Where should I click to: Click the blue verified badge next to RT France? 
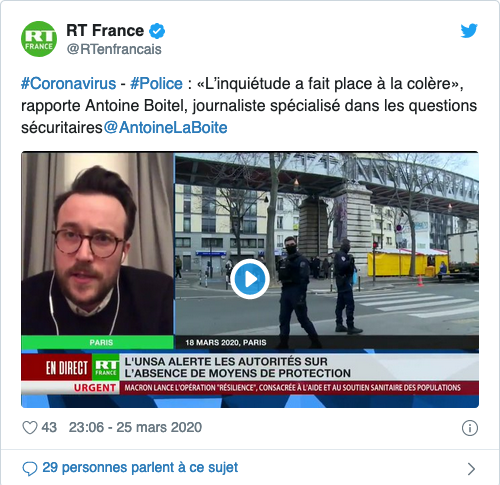coord(157,31)
